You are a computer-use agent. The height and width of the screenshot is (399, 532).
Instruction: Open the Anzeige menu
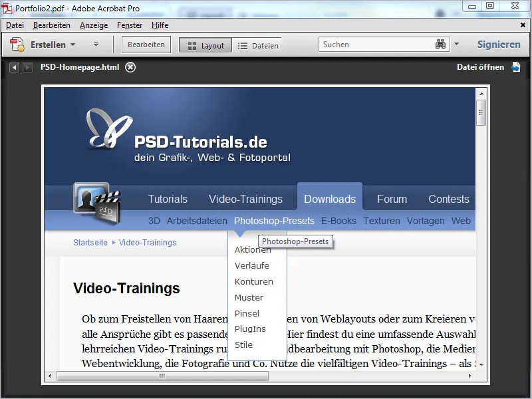[94, 25]
